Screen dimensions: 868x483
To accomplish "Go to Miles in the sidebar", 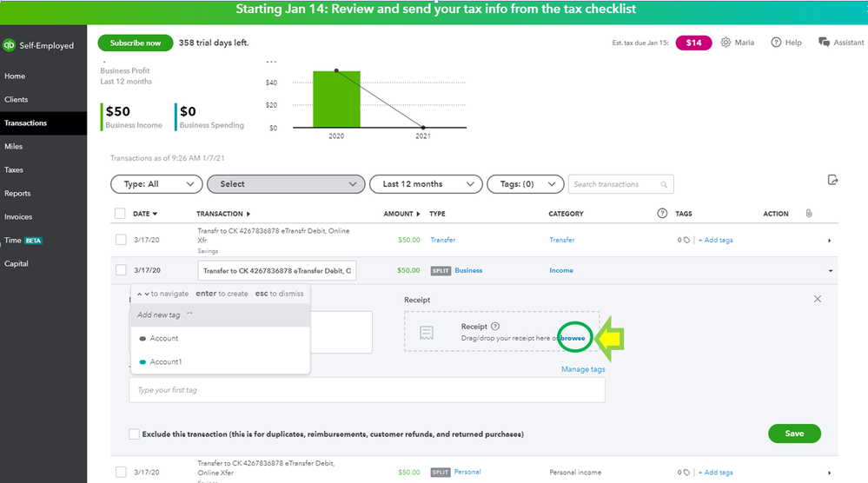I will (14, 147).
